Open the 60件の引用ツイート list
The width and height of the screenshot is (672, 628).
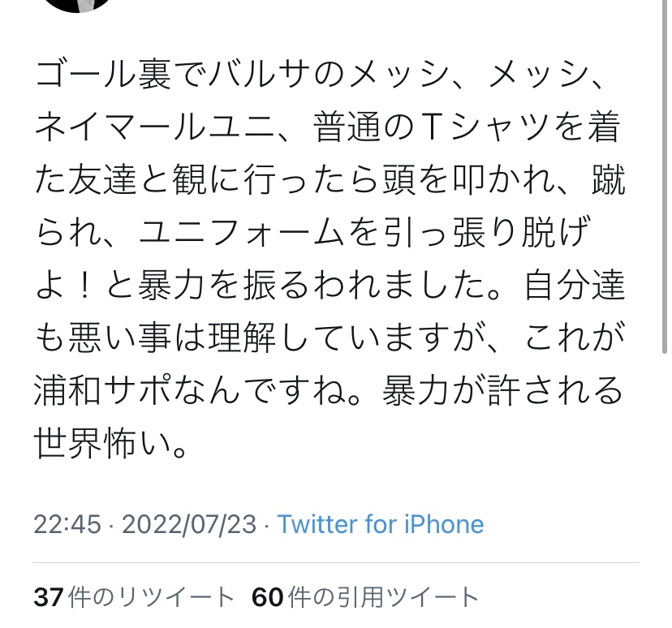coord(365,598)
